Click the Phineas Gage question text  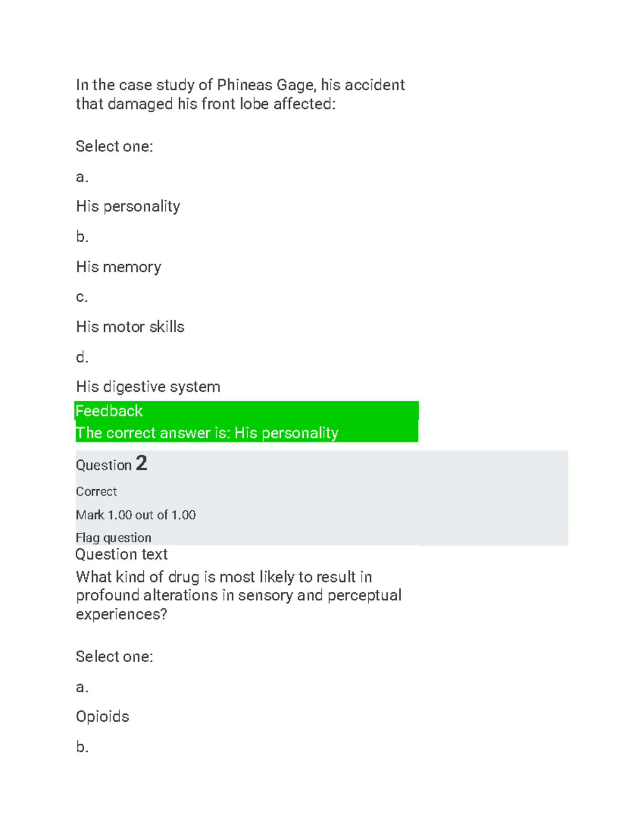click(x=240, y=94)
